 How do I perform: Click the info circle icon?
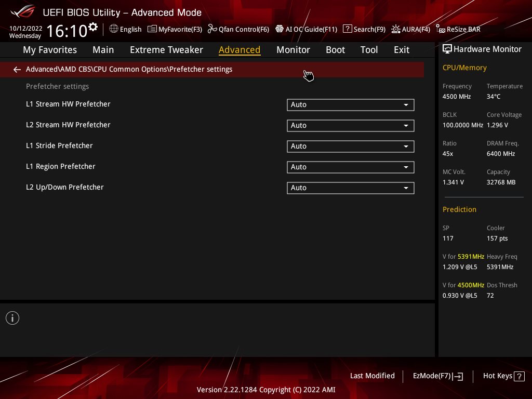pyautogui.click(x=12, y=318)
